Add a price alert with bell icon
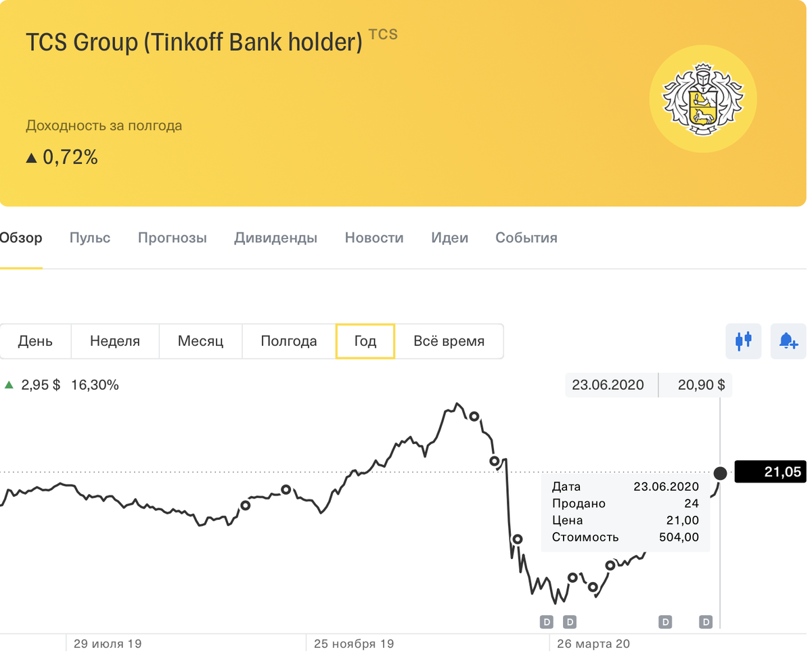Viewport: 812px width, 668px height. coord(788,340)
